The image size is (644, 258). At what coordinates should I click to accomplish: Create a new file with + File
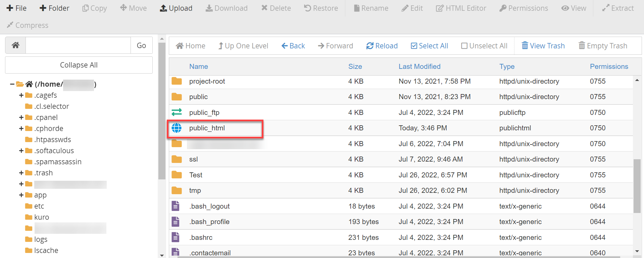(x=16, y=8)
